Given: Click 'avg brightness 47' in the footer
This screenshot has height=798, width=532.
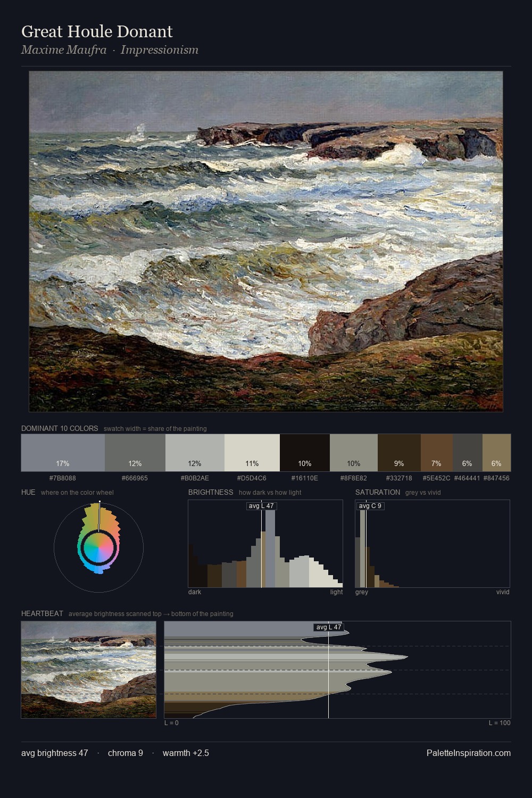Looking at the screenshot, I should [x=55, y=753].
